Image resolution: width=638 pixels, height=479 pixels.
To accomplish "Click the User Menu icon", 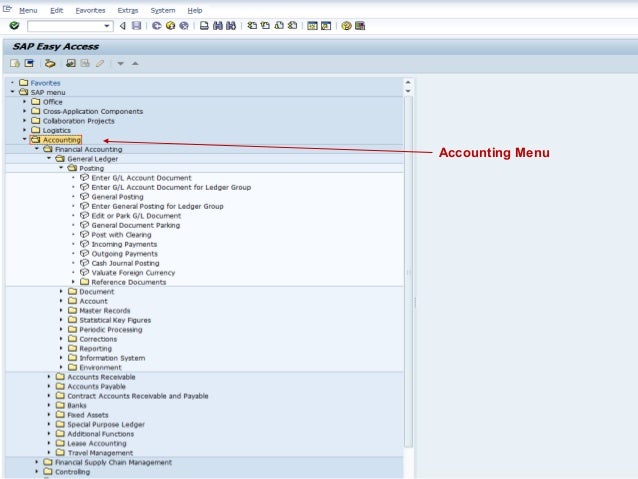I will point(15,63).
